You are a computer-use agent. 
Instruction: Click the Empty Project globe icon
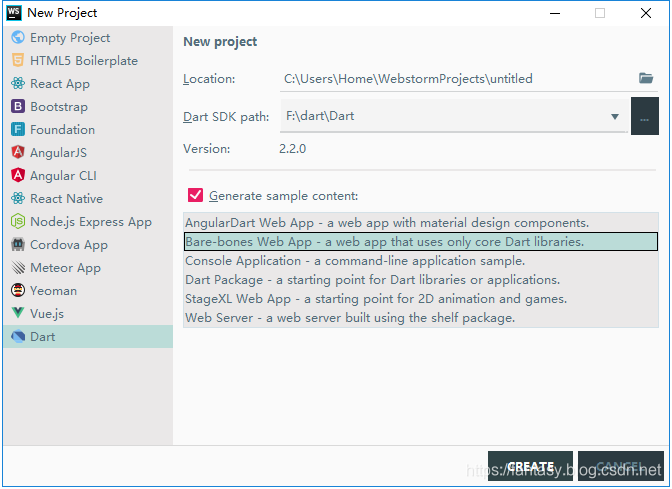(18, 37)
